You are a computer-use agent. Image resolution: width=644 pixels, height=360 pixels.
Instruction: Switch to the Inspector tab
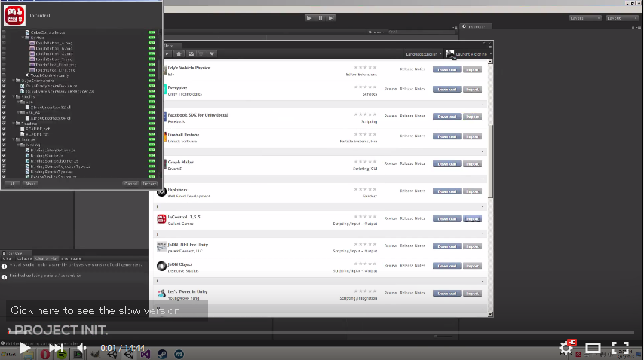(475, 26)
